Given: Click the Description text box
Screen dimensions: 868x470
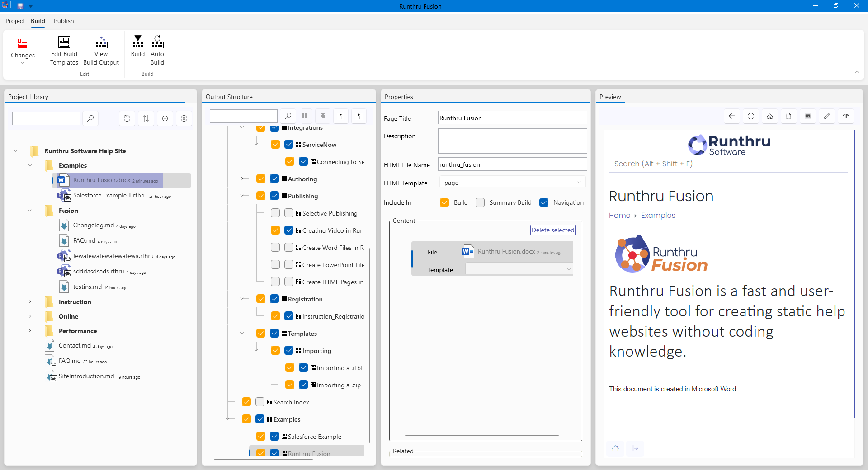Looking at the screenshot, I should (512, 141).
